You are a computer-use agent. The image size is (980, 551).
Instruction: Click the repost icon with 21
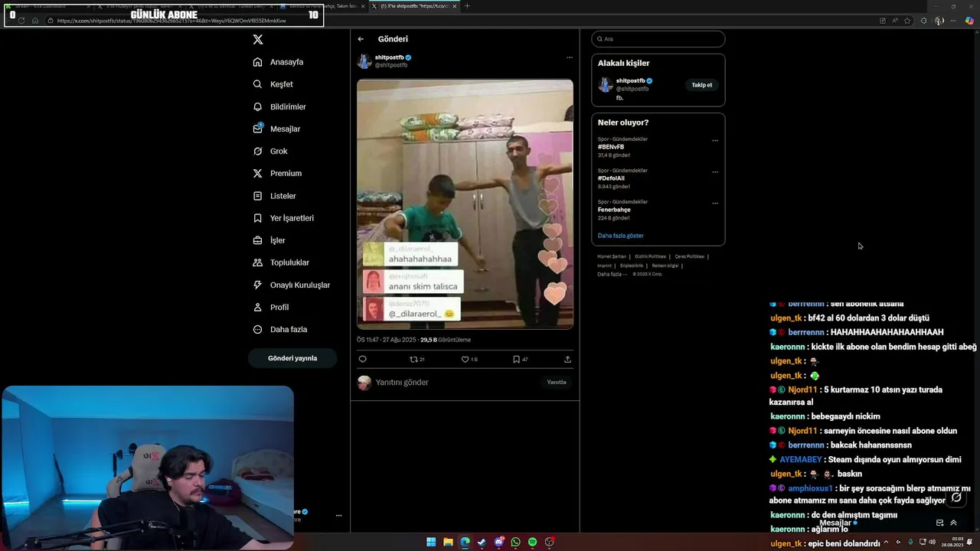[x=417, y=359]
